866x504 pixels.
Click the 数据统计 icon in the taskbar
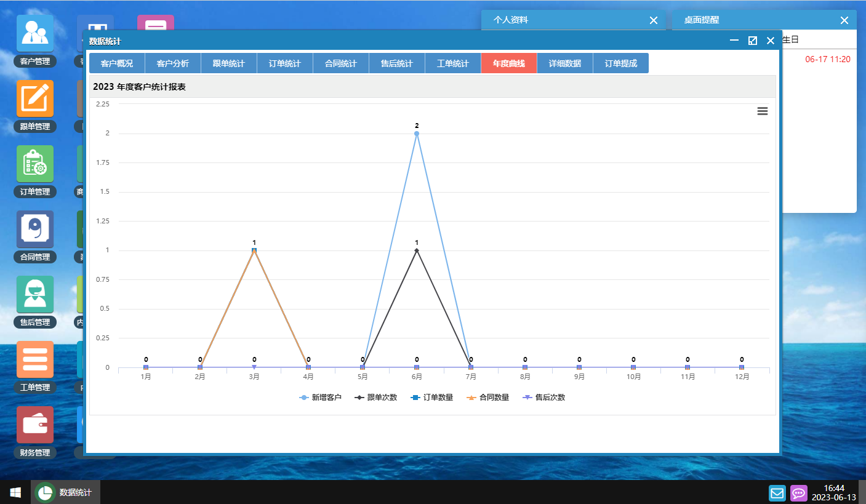(65, 492)
